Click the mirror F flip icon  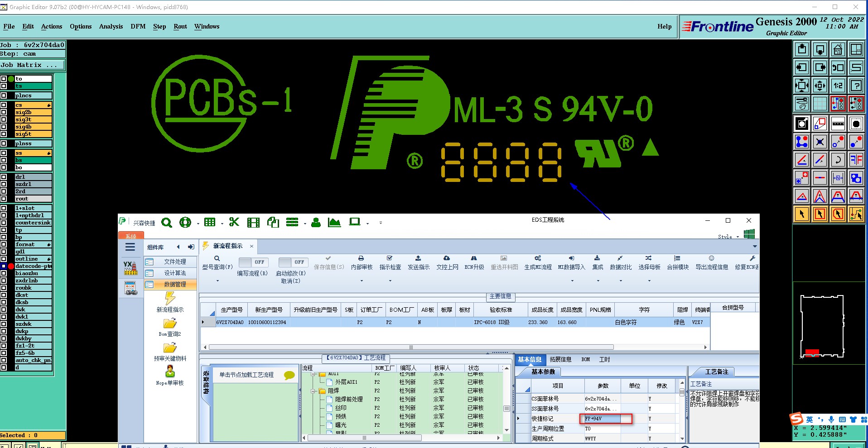tap(856, 160)
